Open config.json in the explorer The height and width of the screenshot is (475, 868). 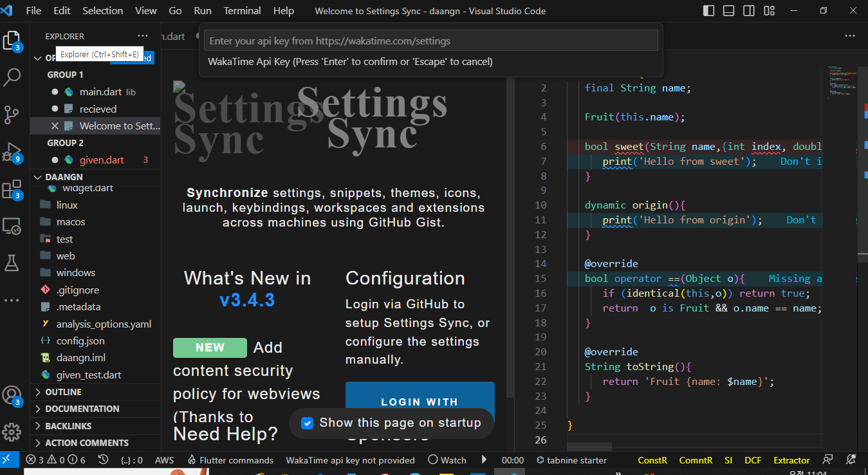(96, 340)
